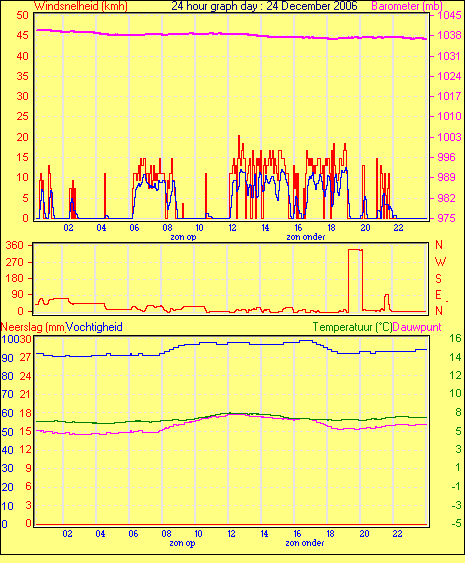Viewport: 465px width, 563px height.
Task: Click the 180 wind direction axis value
Action: [15, 279]
